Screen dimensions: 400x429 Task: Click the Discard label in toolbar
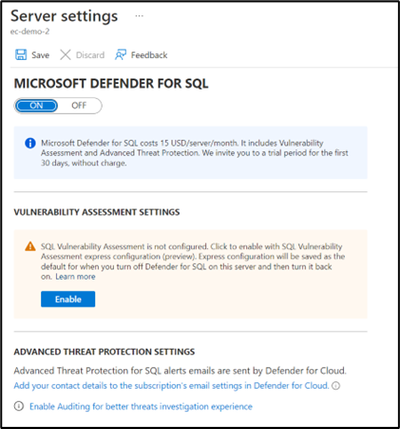point(90,55)
